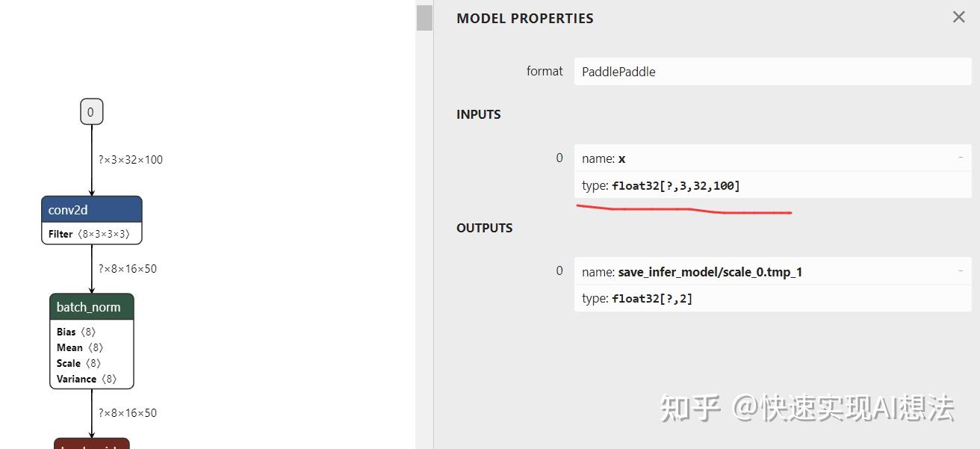Click the ?×3×32×100 edge label
The height and width of the screenshot is (449, 980).
click(131, 159)
